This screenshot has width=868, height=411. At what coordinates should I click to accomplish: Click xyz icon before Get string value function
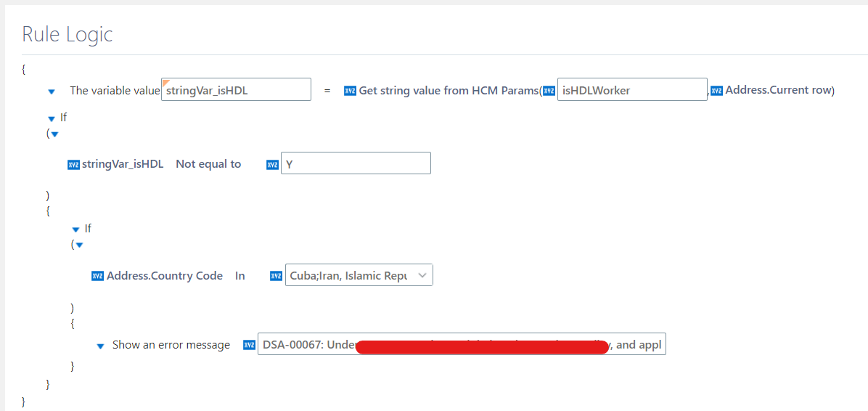point(350,91)
